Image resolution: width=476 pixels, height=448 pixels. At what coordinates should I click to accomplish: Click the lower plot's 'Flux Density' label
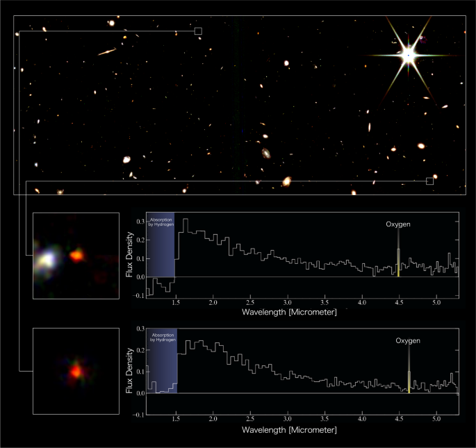[x=129, y=371]
